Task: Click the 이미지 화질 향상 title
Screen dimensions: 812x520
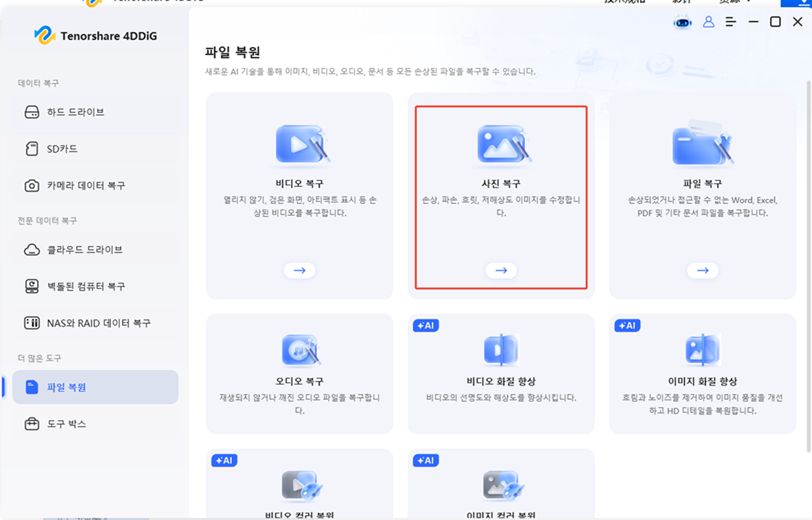Action: pyautogui.click(x=702, y=381)
